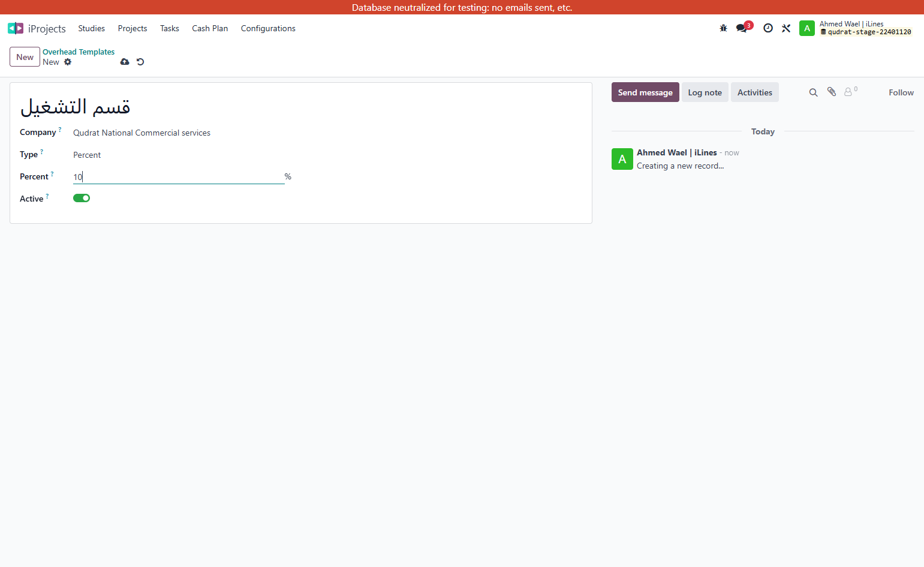
Task: Open the Company selection field
Action: point(179,133)
